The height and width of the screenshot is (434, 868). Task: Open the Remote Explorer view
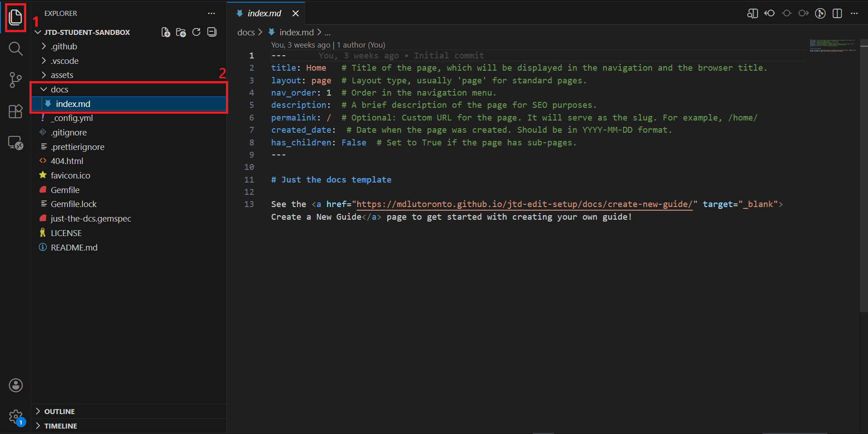(x=15, y=143)
